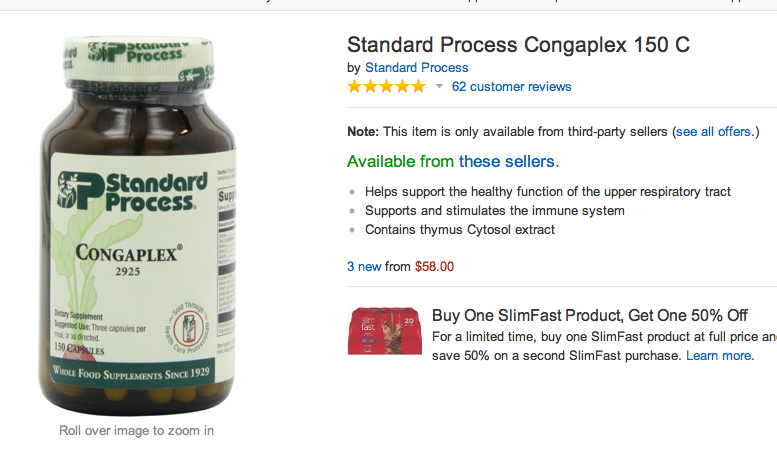Open the SlimFast 'Learn more' link
This screenshot has height=454, width=777.
tap(718, 355)
